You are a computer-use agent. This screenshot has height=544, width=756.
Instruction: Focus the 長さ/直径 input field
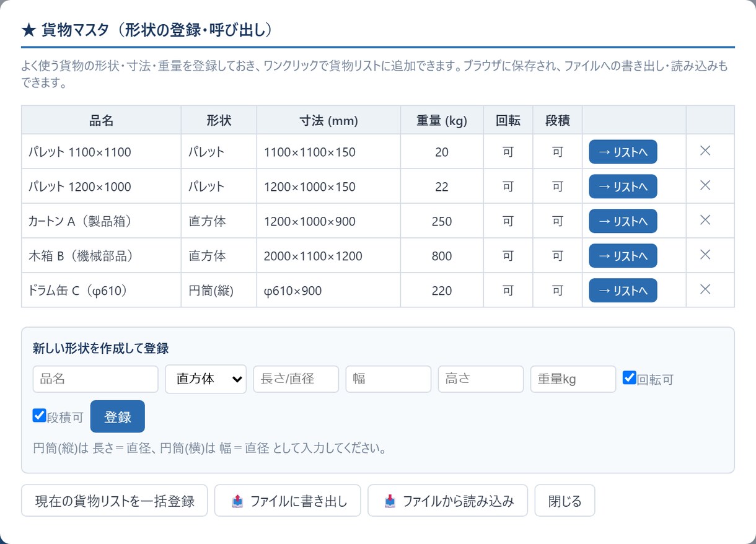pos(296,379)
